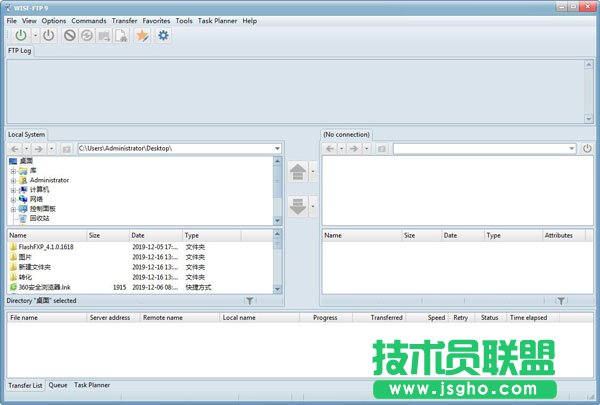Click the upload arrow between the panes
600x405 pixels.
pyautogui.click(x=298, y=172)
